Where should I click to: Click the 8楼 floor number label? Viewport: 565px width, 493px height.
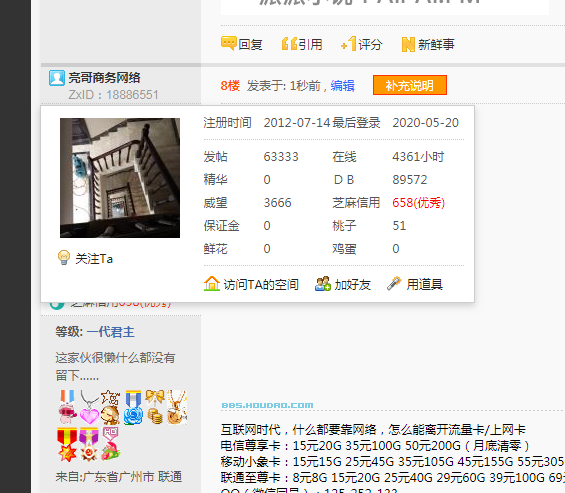click(230, 86)
